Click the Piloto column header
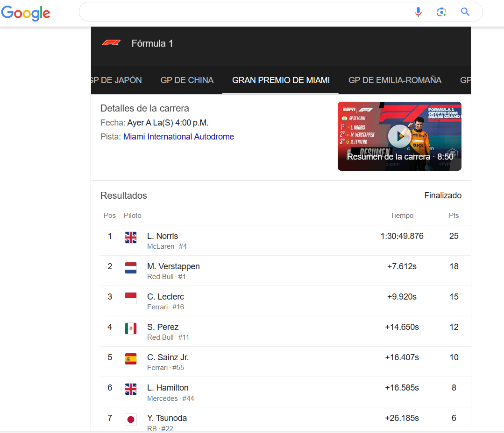The height and width of the screenshot is (433, 504). coord(133,216)
